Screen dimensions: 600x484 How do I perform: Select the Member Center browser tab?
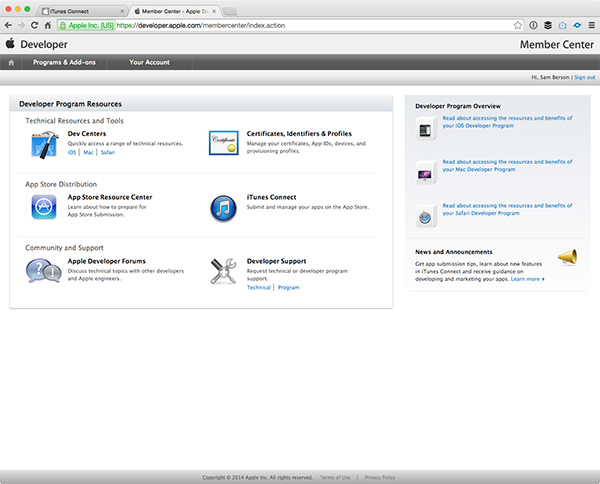coord(174,11)
